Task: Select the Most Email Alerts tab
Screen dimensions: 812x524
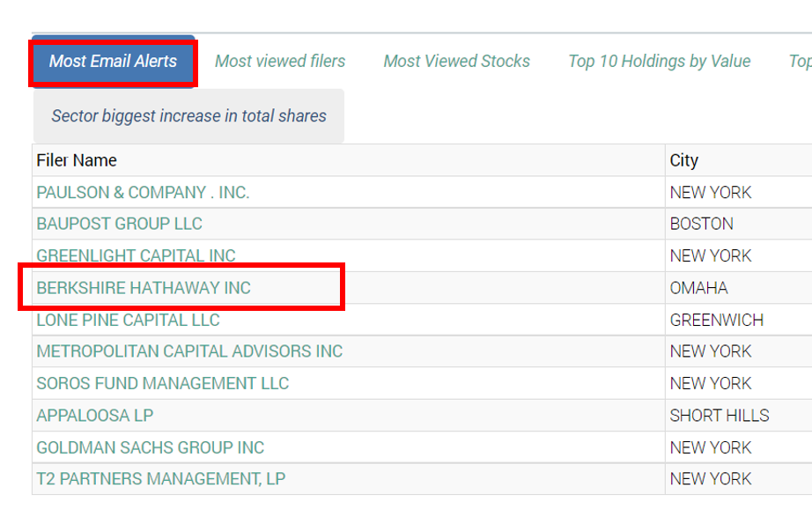Action: click(114, 62)
